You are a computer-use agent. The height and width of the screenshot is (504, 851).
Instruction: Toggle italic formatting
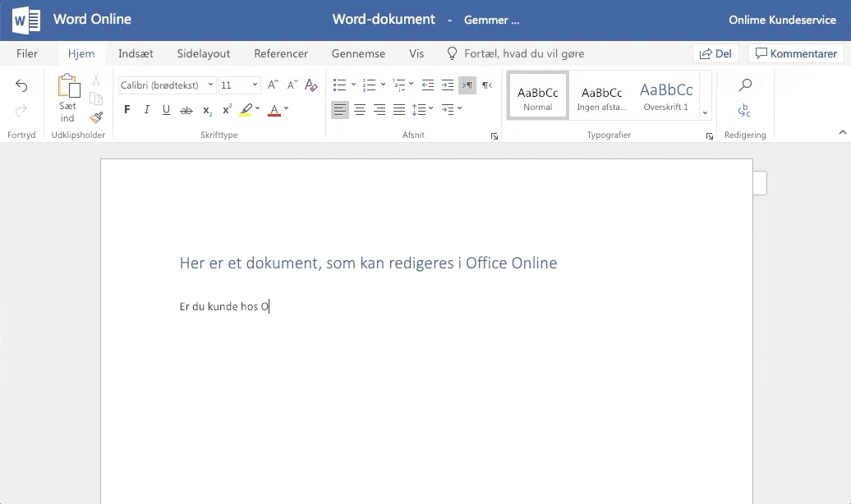pos(146,110)
